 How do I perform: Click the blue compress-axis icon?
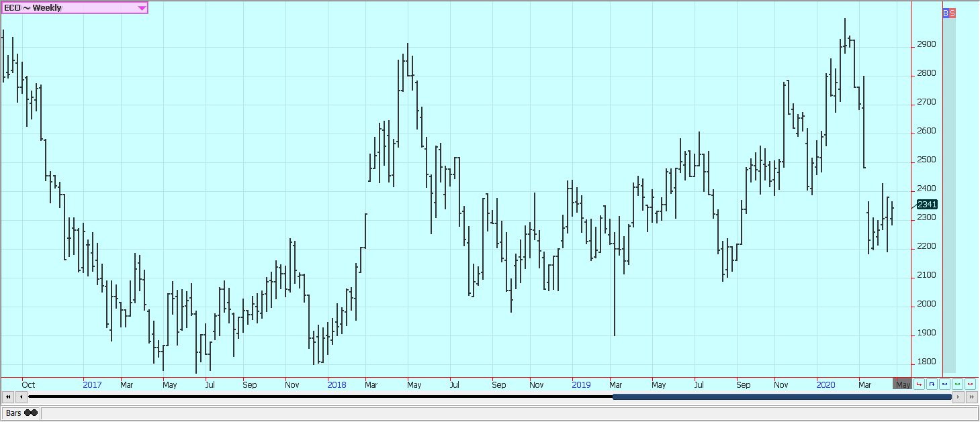coord(944,384)
